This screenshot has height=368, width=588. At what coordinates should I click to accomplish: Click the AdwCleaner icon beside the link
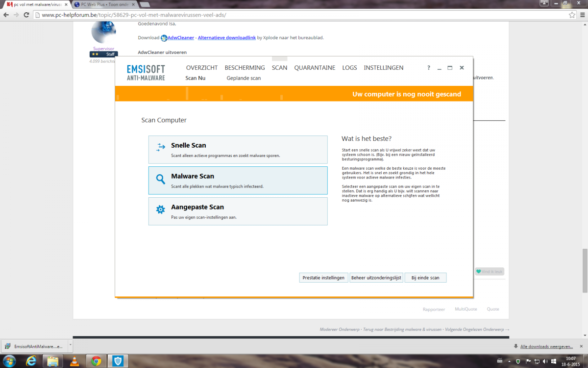tap(164, 38)
